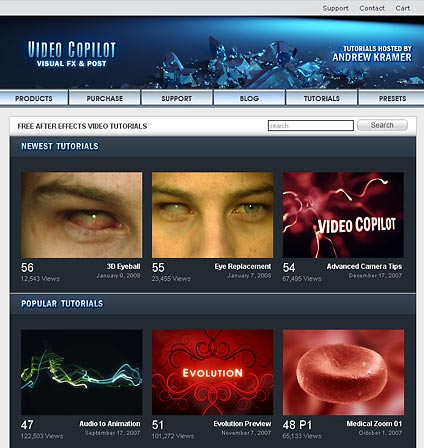424x448 pixels.
Task: Click the Video Copilot logo
Action: tap(71, 54)
